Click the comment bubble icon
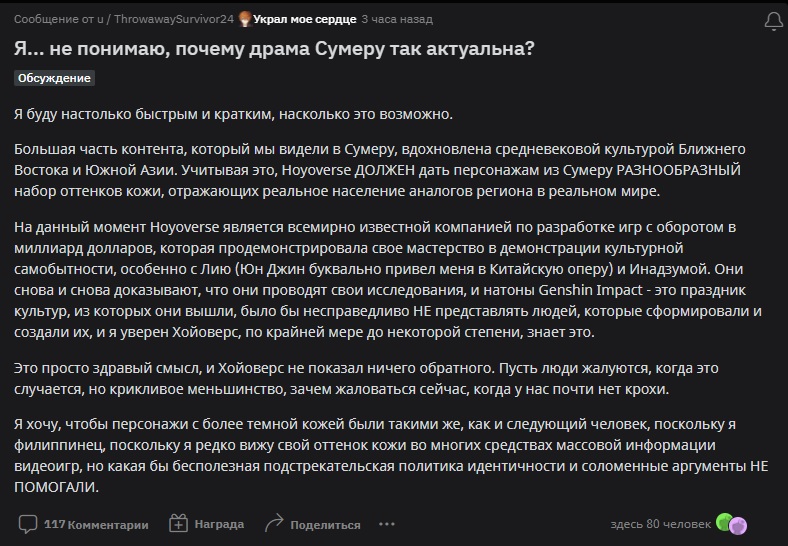 point(28,523)
